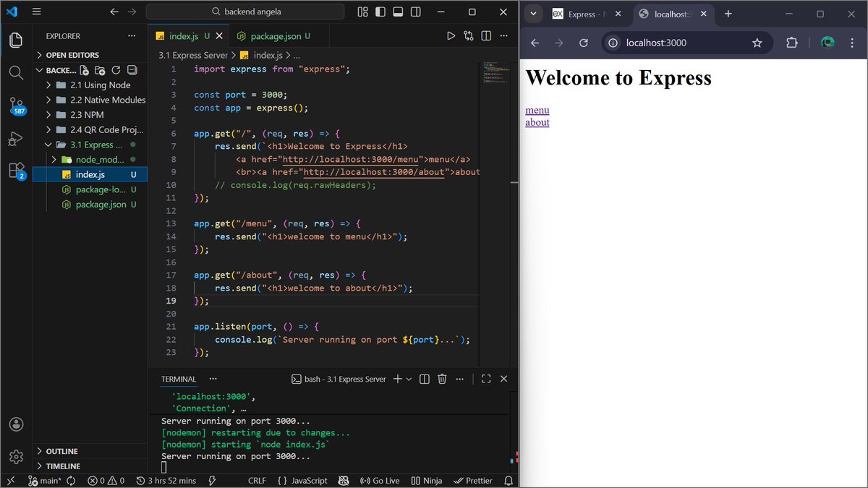Switch to the localhost:3000 browser tab
This screenshot has width=868, height=488.
point(669,14)
